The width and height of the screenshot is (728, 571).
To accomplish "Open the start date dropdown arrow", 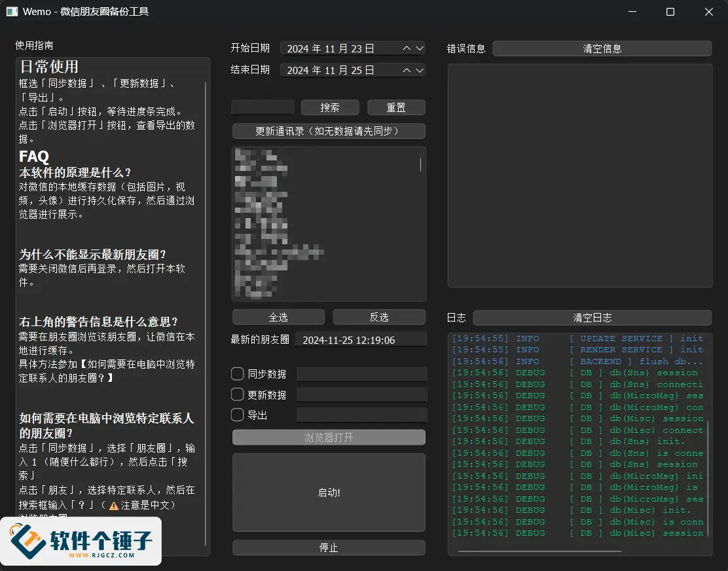I will coord(420,48).
